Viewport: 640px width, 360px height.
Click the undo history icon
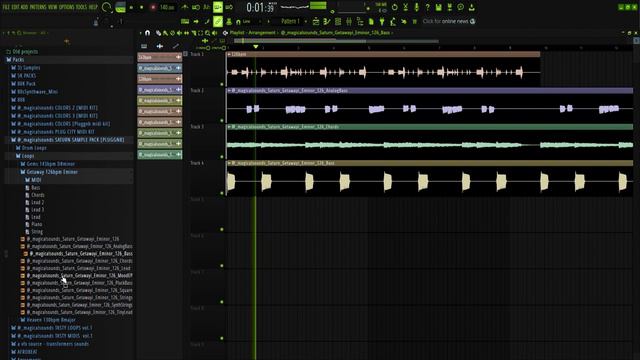click(395, 7)
